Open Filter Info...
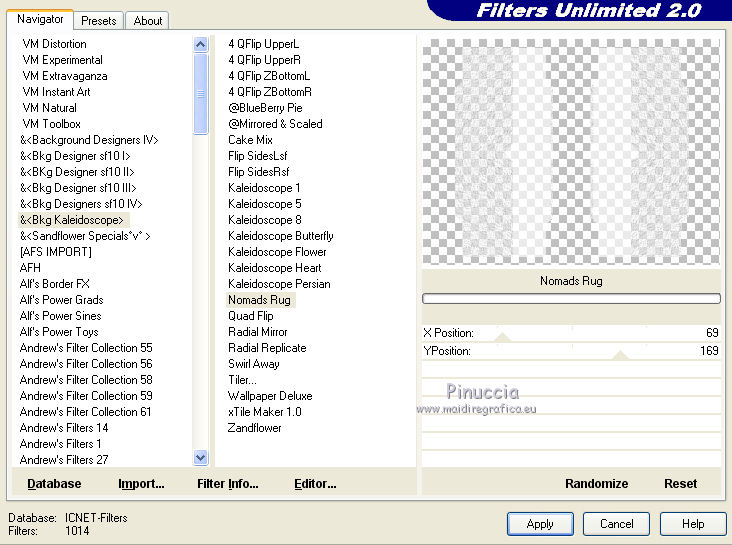Viewport: 732px width, 545px height. coord(227,483)
